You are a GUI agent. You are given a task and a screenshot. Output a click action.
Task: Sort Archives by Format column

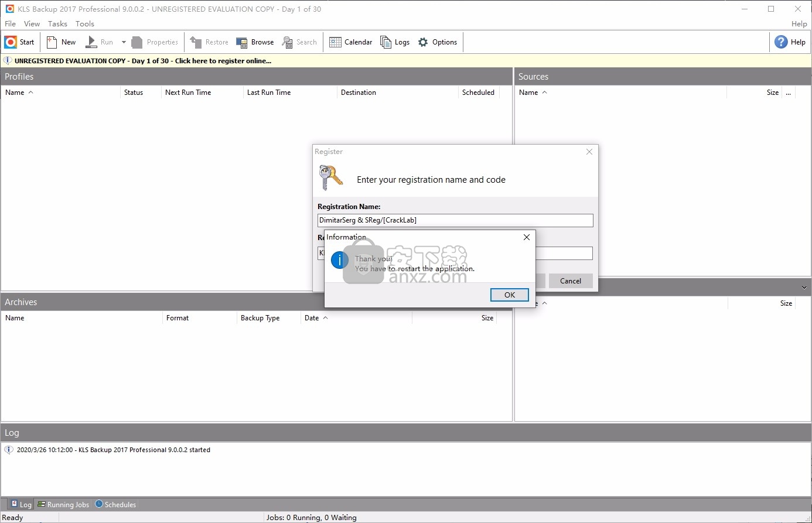pos(199,318)
